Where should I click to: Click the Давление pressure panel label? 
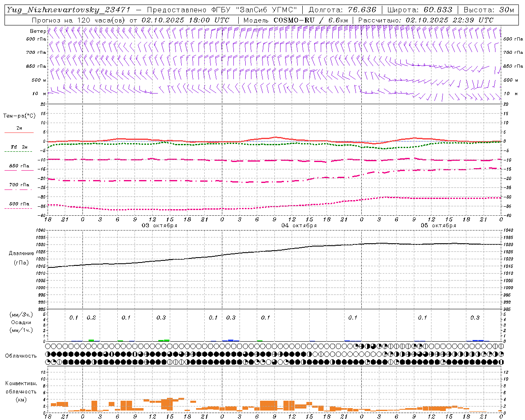21,253
